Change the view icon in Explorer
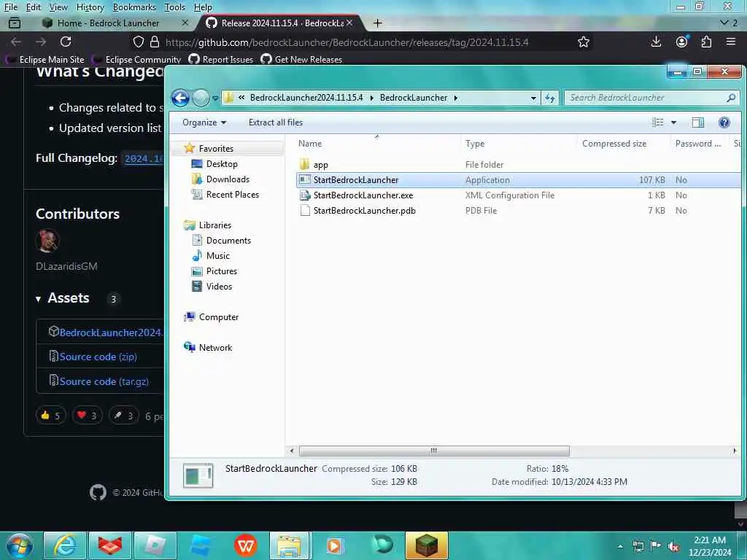747x560 pixels. click(657, 122)
